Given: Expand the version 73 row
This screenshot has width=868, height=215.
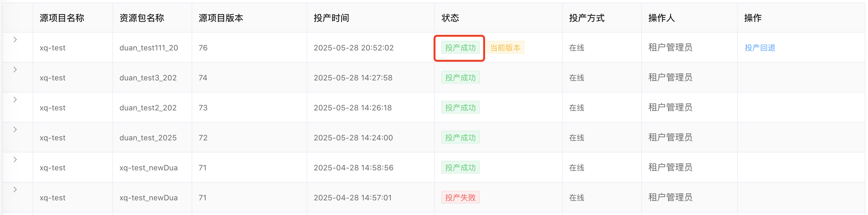Looking at the screenshot, I should [15, 100].
